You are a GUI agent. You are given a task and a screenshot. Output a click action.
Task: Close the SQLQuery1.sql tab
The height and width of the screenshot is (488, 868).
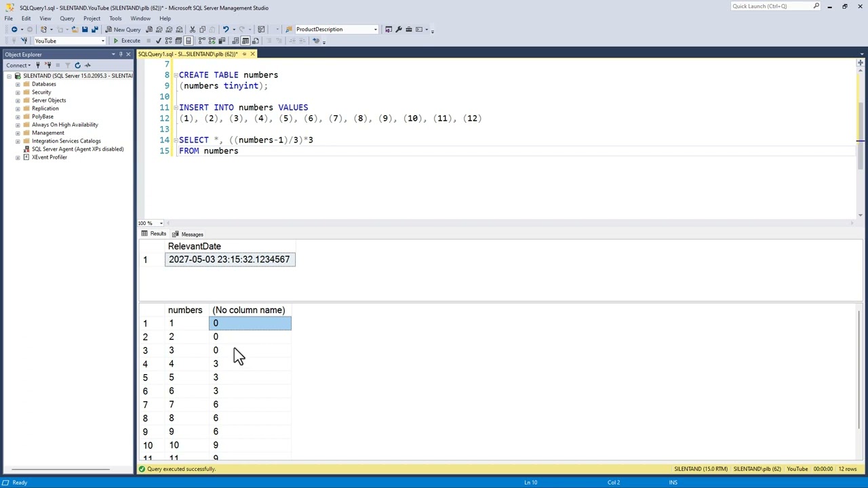coord(252,54)
